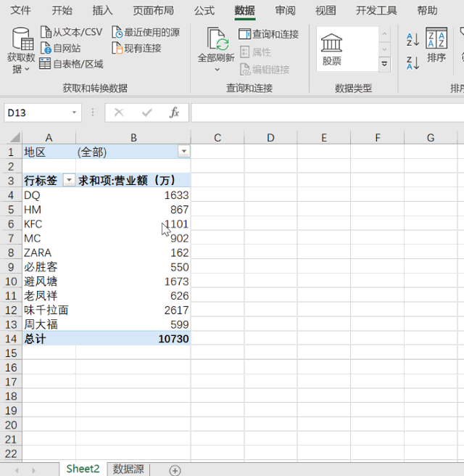Viewport: 464px width, 476px height.
Task: Switch to the 开始 (Home) tab
Action: pos(62,10)
